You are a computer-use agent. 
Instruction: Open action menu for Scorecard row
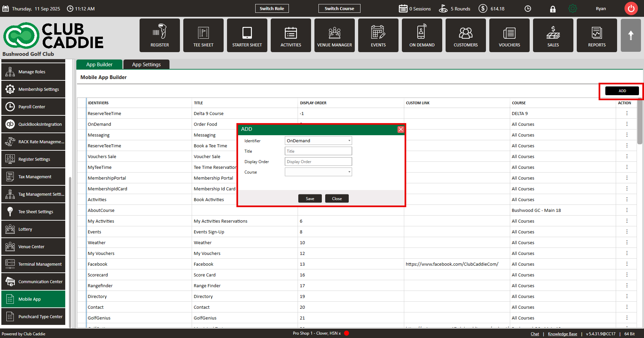pyautogui.click(x=627, y=275)
